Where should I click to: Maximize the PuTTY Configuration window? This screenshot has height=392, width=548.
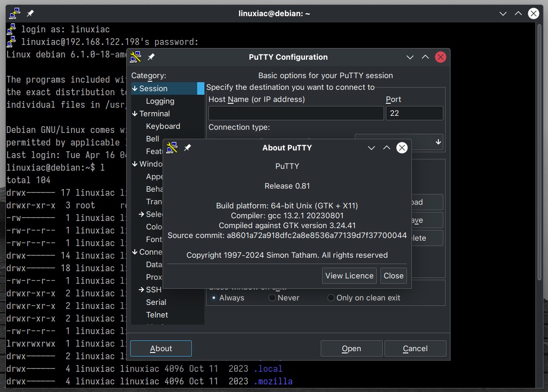[425, 57]
